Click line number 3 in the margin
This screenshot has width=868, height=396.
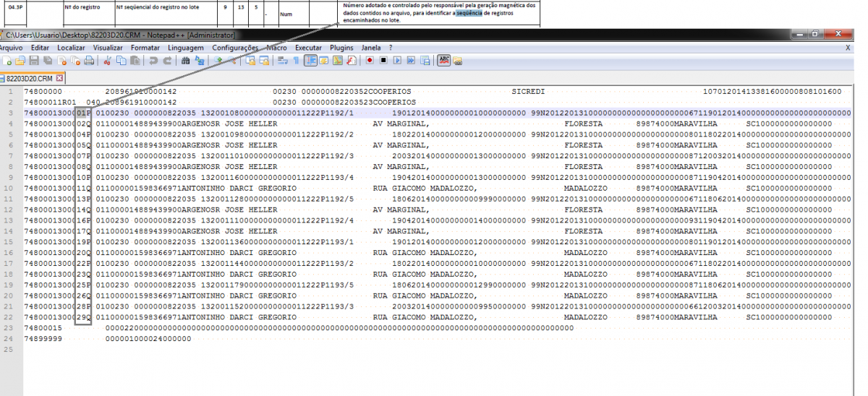(x=10, y=113)
